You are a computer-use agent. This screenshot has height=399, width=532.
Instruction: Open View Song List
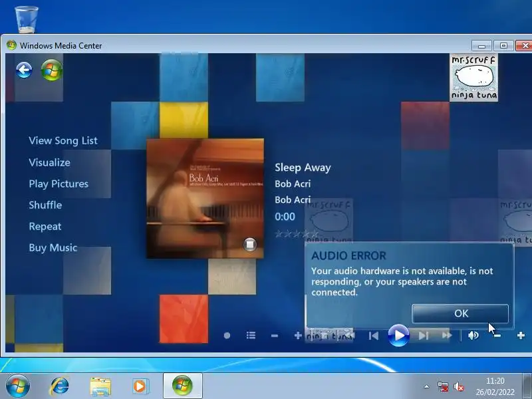(x=63, y=140)
